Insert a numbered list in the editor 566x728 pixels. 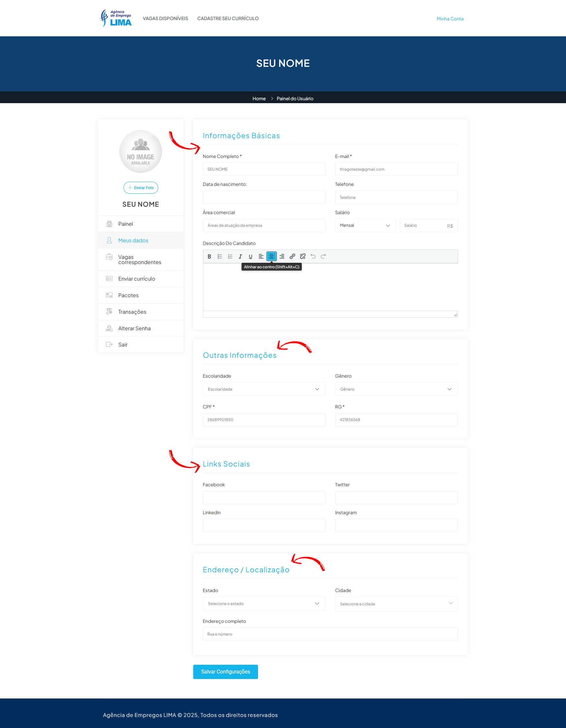click(230, 256)
